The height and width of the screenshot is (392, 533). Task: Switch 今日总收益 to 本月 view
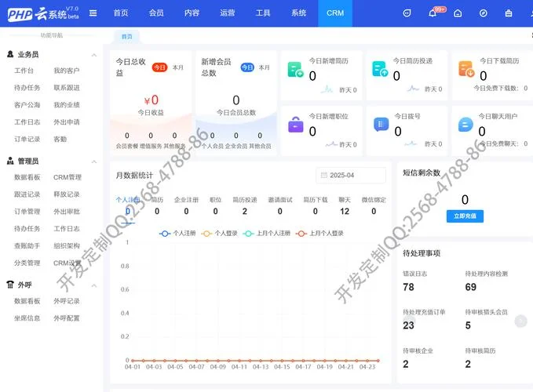177,67
